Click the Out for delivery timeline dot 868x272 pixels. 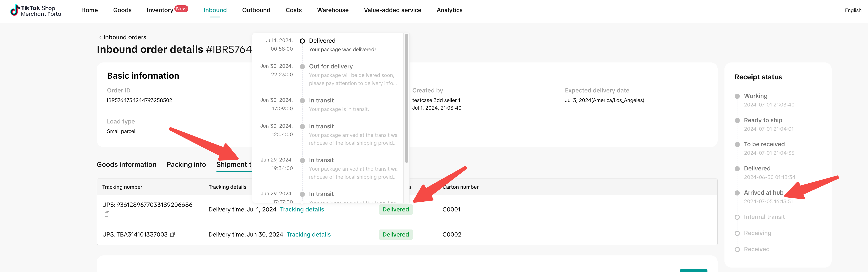302,67
